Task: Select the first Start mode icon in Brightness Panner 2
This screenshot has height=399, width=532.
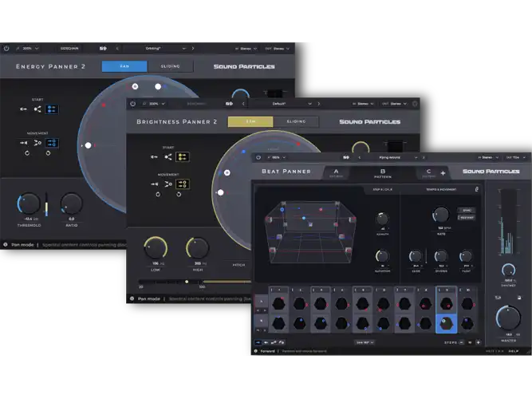Action: pos(154,157)
